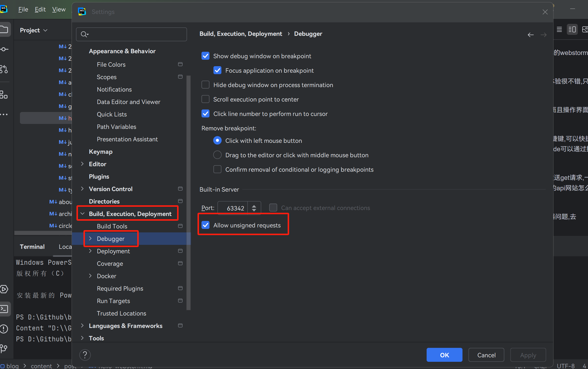Open the Problems tool window icon
Screen dimensions: 588x369
click(x=4, y=329)
